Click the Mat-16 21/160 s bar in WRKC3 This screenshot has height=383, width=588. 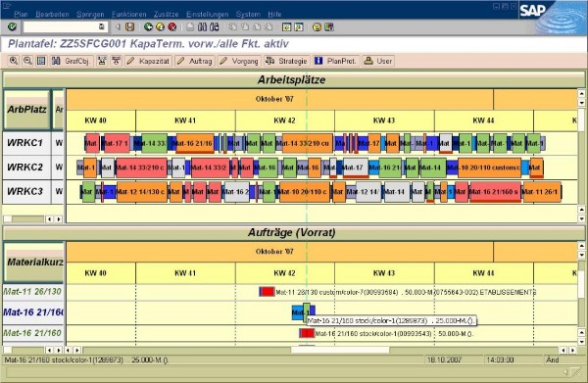495,192
